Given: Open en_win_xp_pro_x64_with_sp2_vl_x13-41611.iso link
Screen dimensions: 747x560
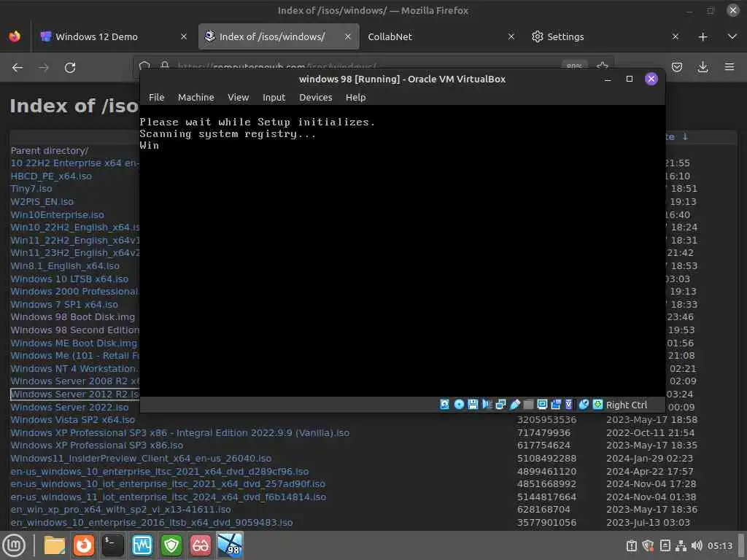Looking at the screenshot, I should (120, 510).
